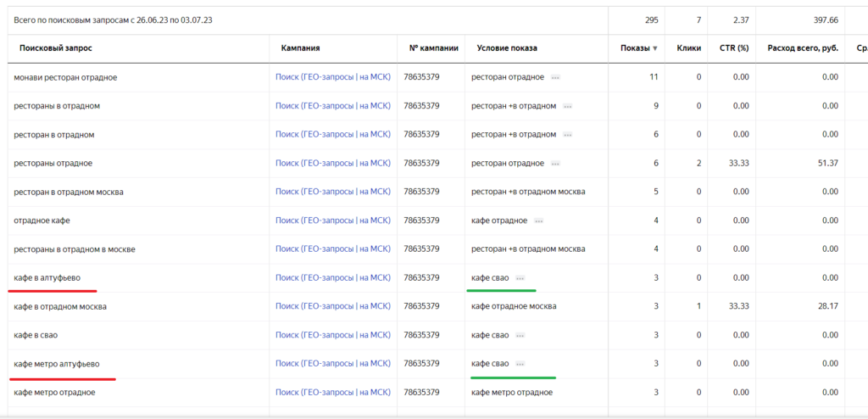Select query text 'рестораны в отрадном в москве'

click(75, 249)
